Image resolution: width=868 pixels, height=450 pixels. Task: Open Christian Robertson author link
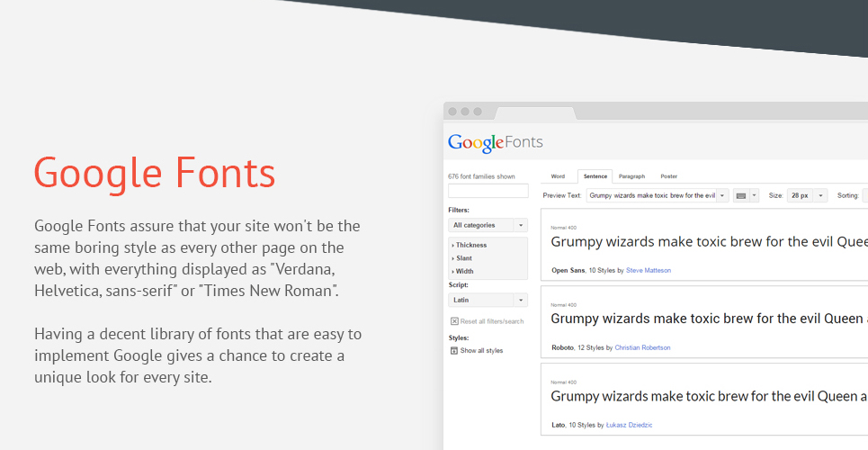point(642,348)
